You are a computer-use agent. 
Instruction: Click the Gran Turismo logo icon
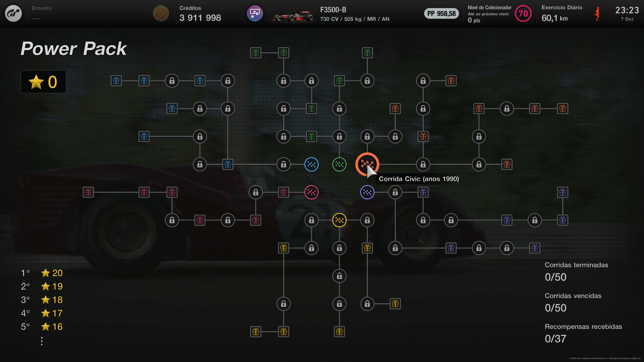tap(13, 13)
